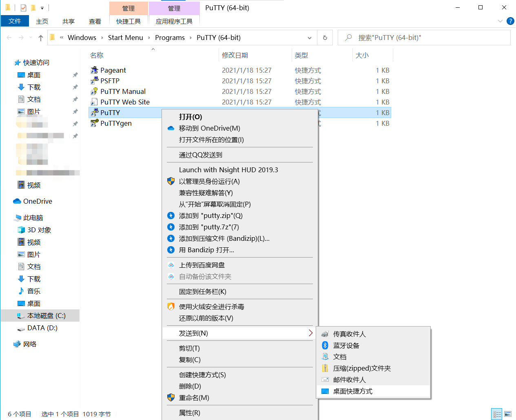Open the 应用程序工具 ribbon tab

pyautogui.click(x=174, y=21)
